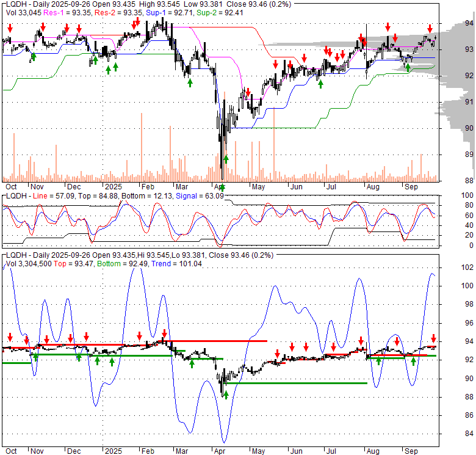Click the 0 level on oscillator axis
This screenshot has height=455, width=476.
coord(471,245)
